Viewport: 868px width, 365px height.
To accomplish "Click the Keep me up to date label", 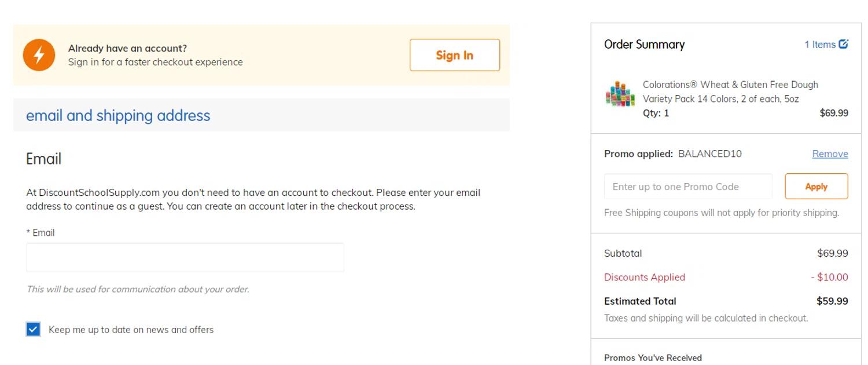I will pyautogui.click(x=131, y=330).
